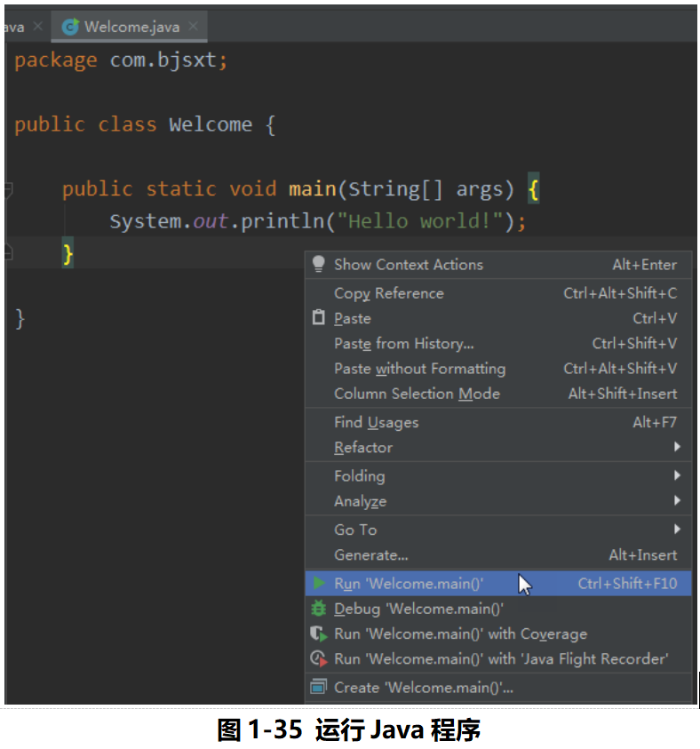Open the Folding menu item
This screenshot has height=749, width=700.
498,475
